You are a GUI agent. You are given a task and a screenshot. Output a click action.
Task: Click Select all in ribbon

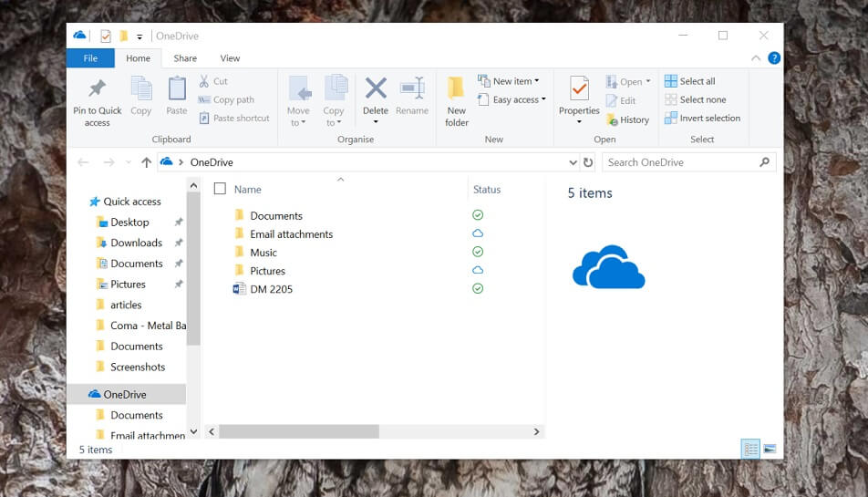pyautogui.click(x=689, y=81)
